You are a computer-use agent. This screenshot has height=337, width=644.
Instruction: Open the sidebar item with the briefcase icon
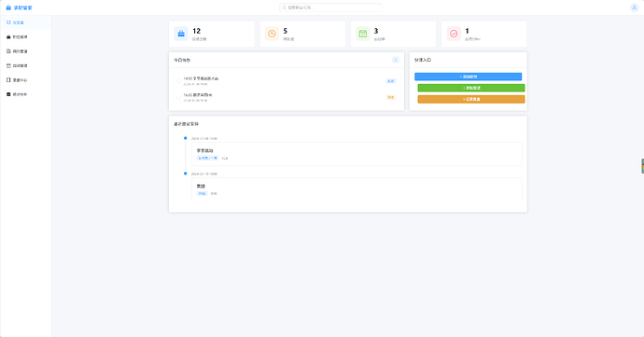tap(26, 37)
